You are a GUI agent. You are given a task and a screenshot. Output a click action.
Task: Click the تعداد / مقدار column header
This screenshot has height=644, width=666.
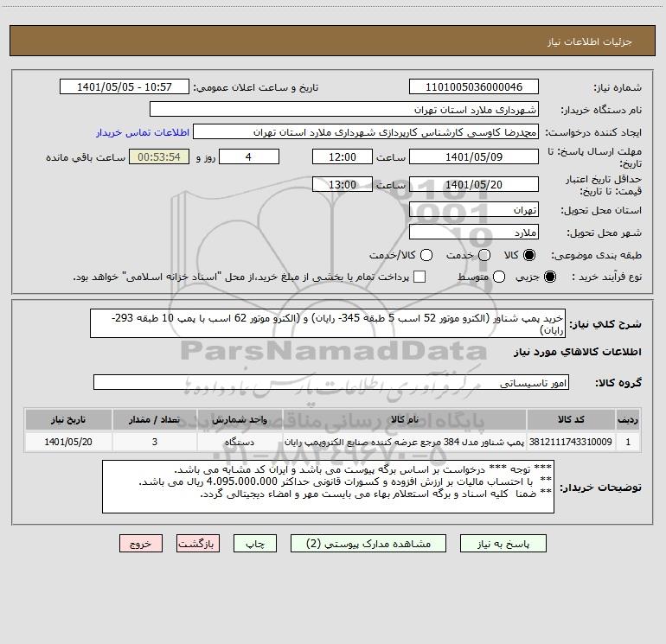coord(155,419)
